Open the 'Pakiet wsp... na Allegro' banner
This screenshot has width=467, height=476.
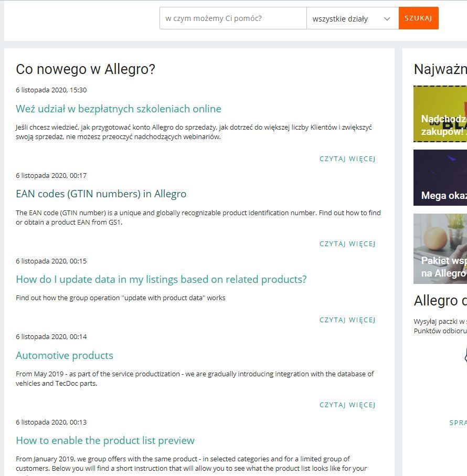440,249
